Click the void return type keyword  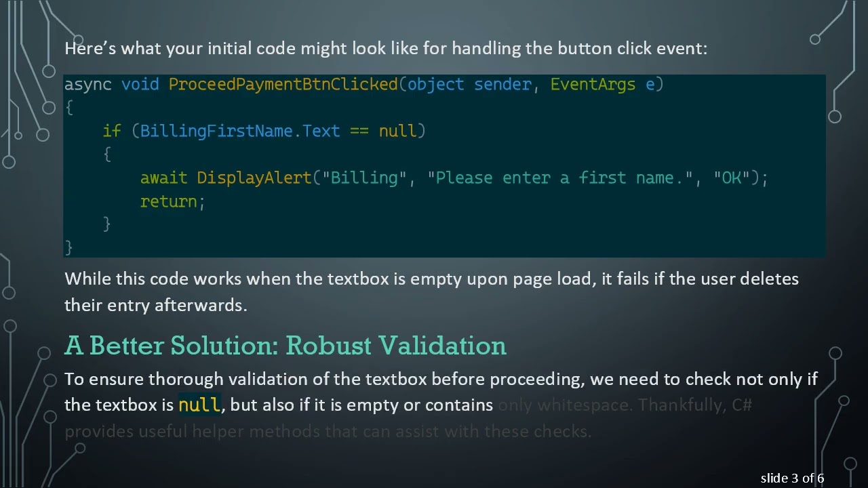pos(140,85)
